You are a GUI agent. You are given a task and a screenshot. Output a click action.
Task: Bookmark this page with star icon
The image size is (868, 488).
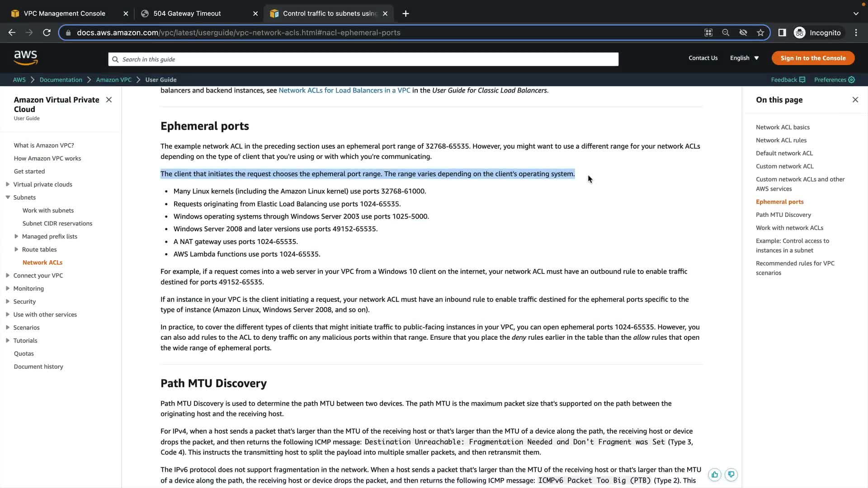760,33
